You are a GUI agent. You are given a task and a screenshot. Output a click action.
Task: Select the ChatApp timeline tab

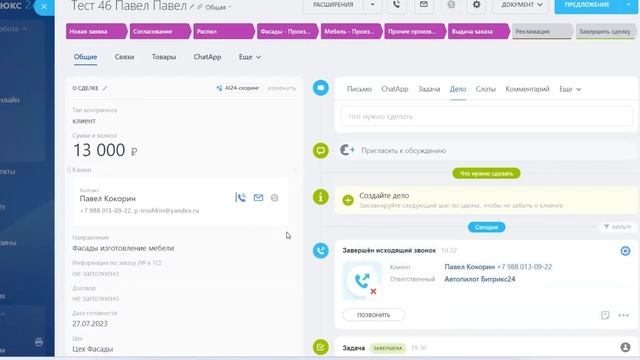[x=395, y=89]
